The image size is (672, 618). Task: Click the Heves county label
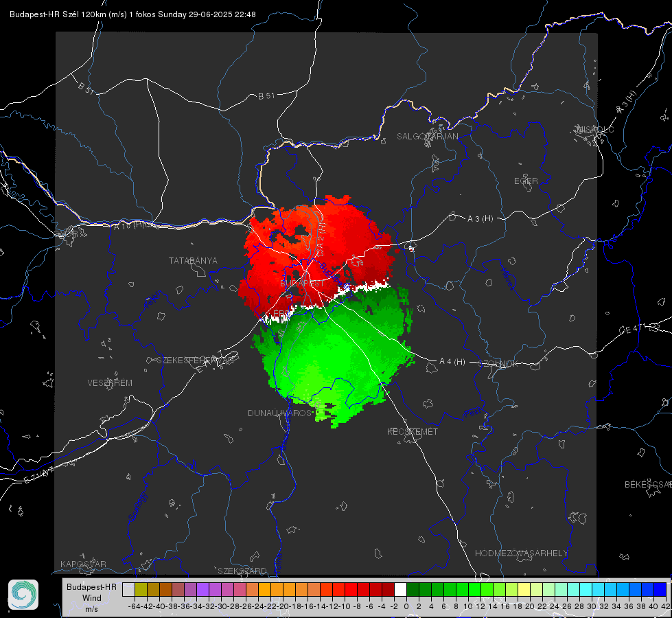coord(507,279)
